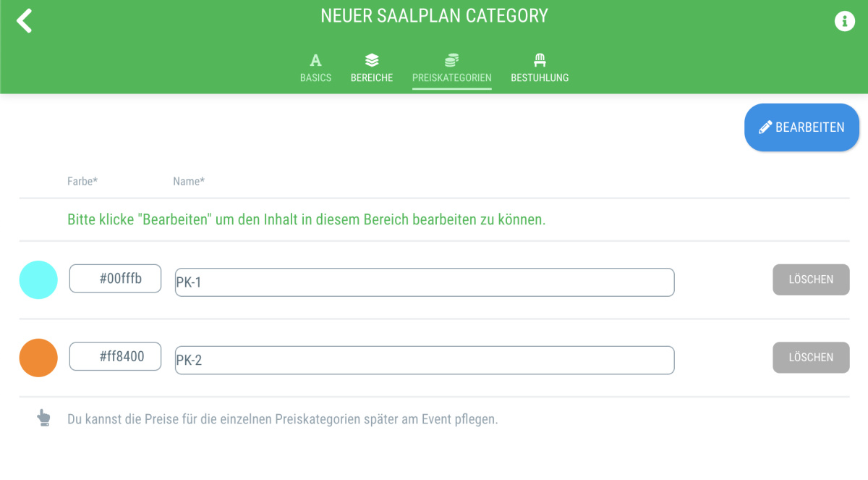The height and width of the screenshot is (480, 868).
Task: Click the orange color circle for PK-2
Action: click(x=38, y=358)
